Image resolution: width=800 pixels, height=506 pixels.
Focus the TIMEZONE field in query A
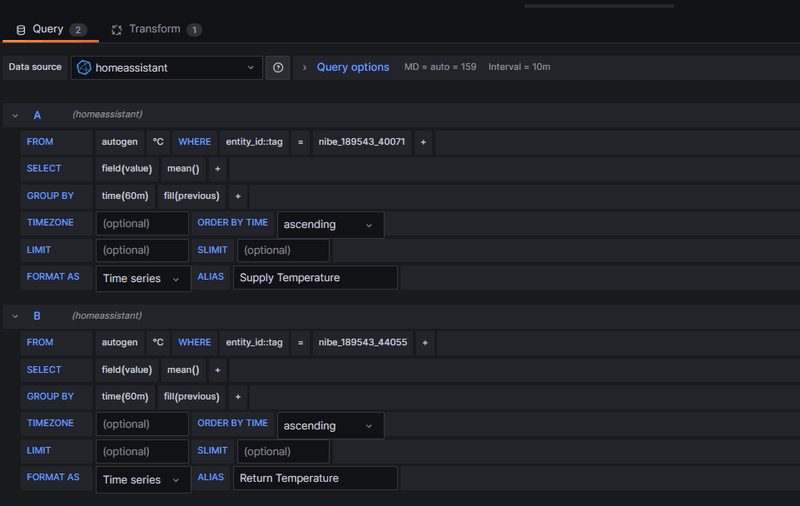tap(142, 223)
